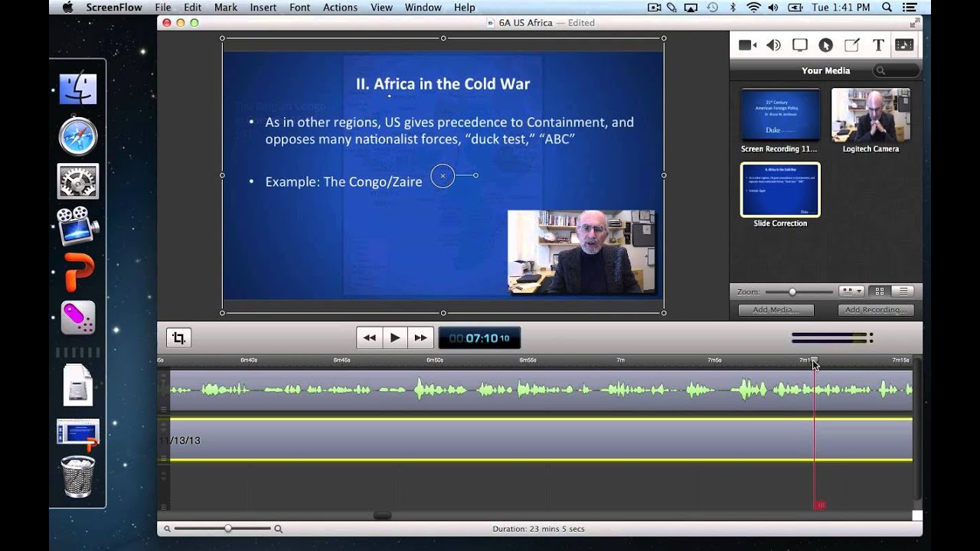The image size is (980, 551).
Task: Click the media library search field
Action: tap(897, 70)
